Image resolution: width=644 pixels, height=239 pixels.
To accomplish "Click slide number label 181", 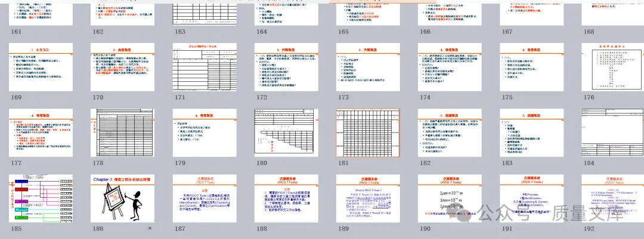I will pos(343,163).
